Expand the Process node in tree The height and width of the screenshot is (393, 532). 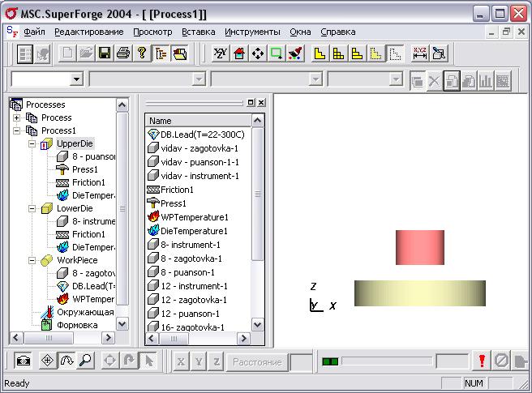pyautogui.click(x=16, y=117)
